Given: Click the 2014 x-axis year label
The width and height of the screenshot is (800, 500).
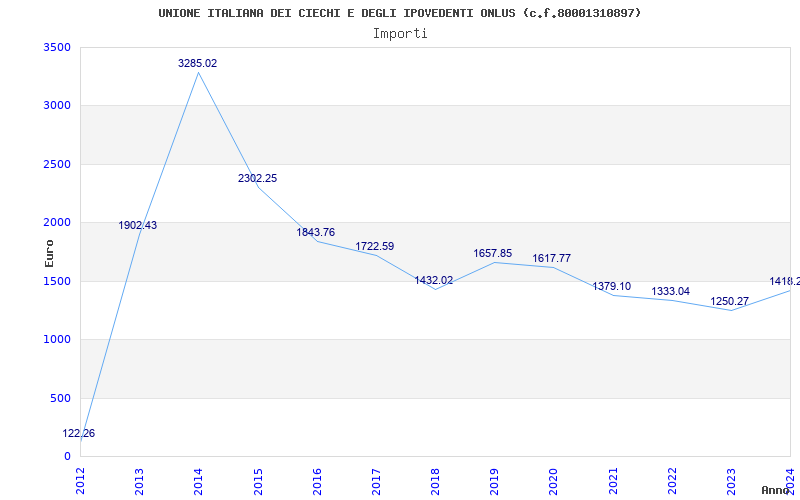Looking at the screenshot, I should [198, 481].
